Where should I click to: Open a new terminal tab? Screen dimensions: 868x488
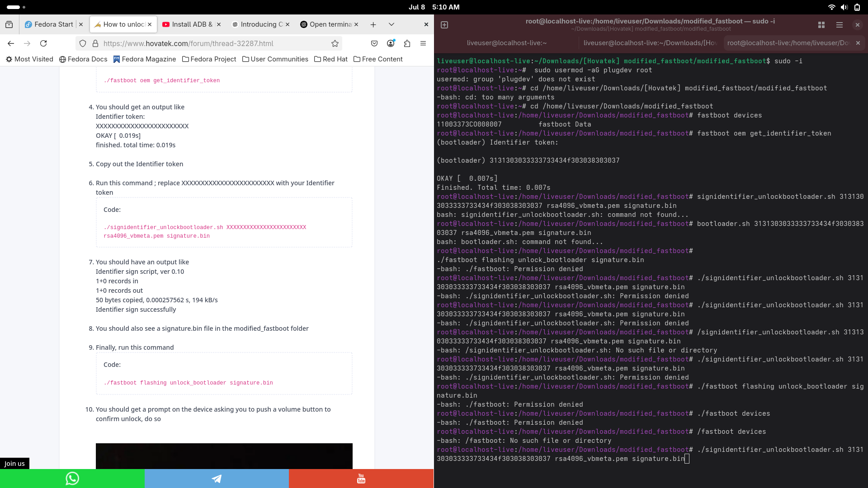pos(444,25)
